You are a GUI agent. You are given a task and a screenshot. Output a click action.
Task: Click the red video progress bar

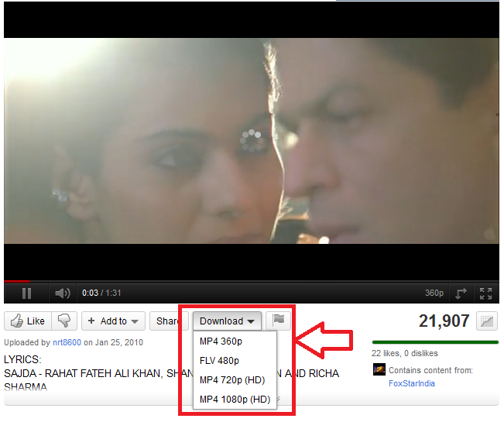coord(17,282)
